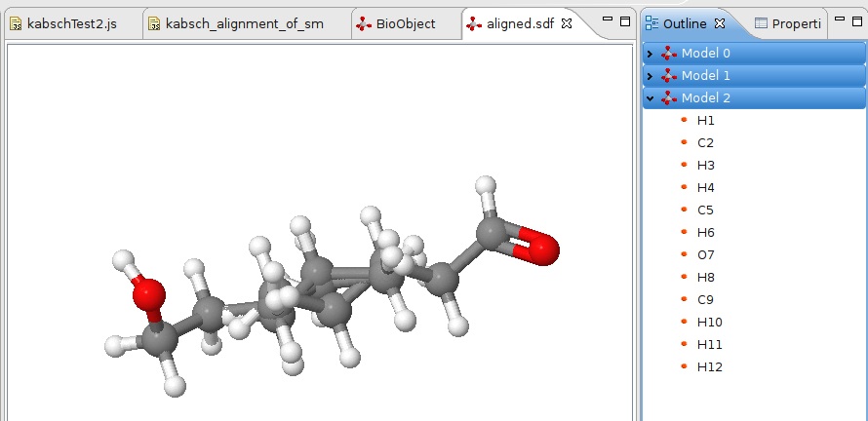Expand the Model 1 tree node
The image size is (868, 421).
coord(651,75)
